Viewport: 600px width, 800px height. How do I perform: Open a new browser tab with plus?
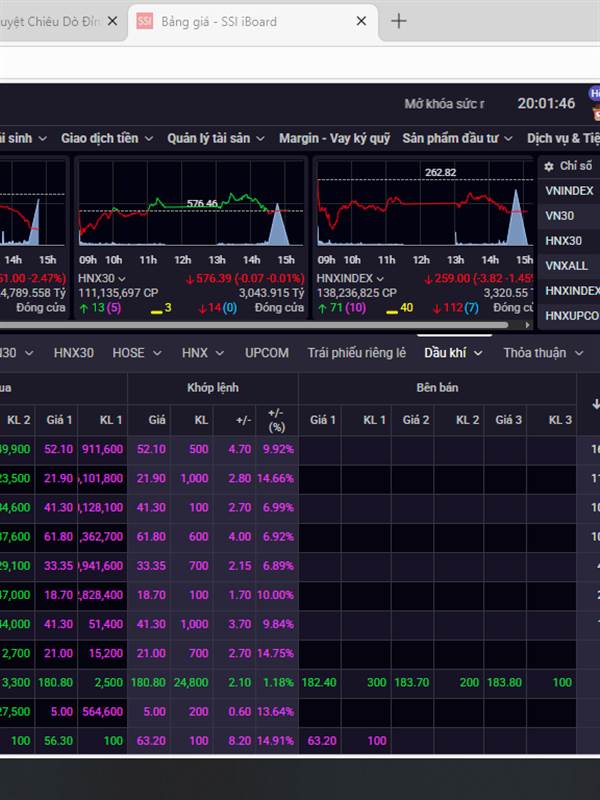point(398,21)
